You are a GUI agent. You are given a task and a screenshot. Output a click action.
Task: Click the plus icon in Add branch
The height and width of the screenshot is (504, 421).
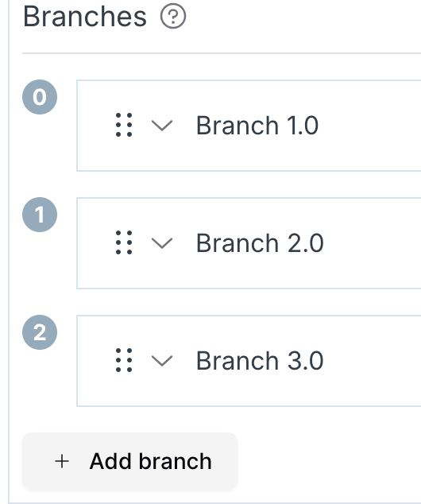tap(62, 462)
